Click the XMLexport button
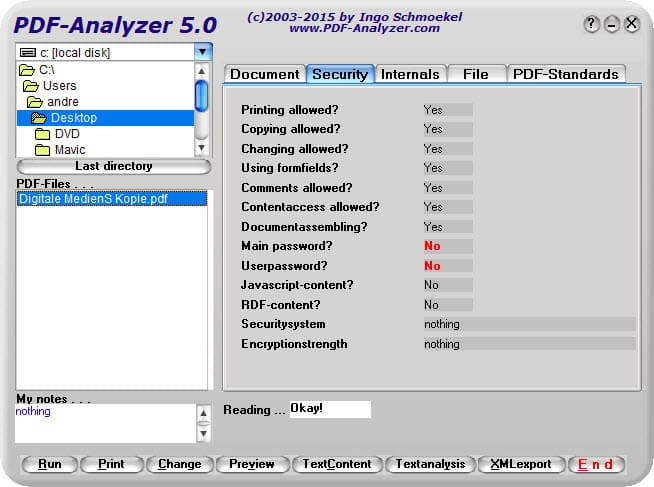The width and height of the screenshot is (654, 487). 521,464
